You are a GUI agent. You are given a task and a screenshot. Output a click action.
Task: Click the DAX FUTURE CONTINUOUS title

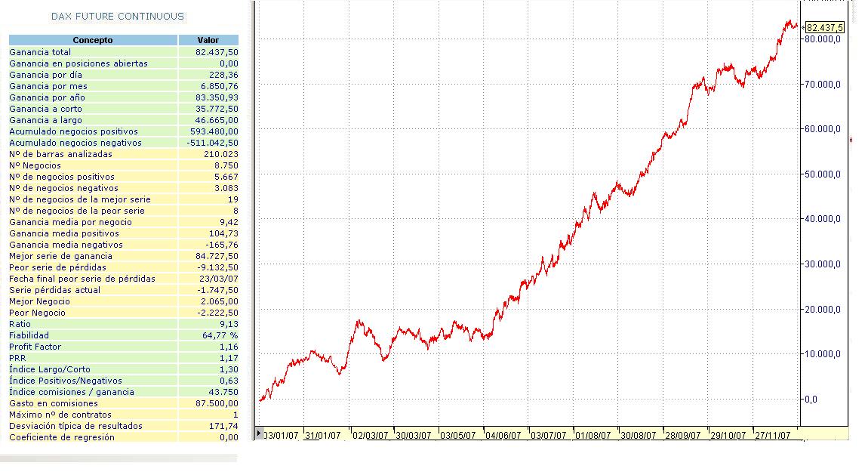pos(117,17)
